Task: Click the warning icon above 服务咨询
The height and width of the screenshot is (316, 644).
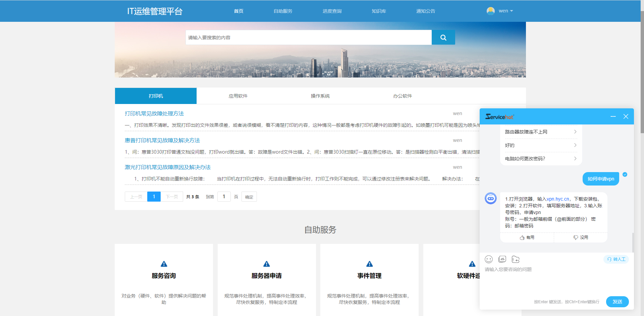Action: (x=164, y=264)
